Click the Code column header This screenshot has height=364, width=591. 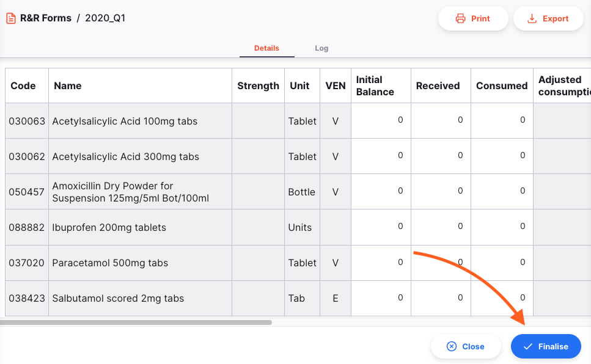(23, 86)
